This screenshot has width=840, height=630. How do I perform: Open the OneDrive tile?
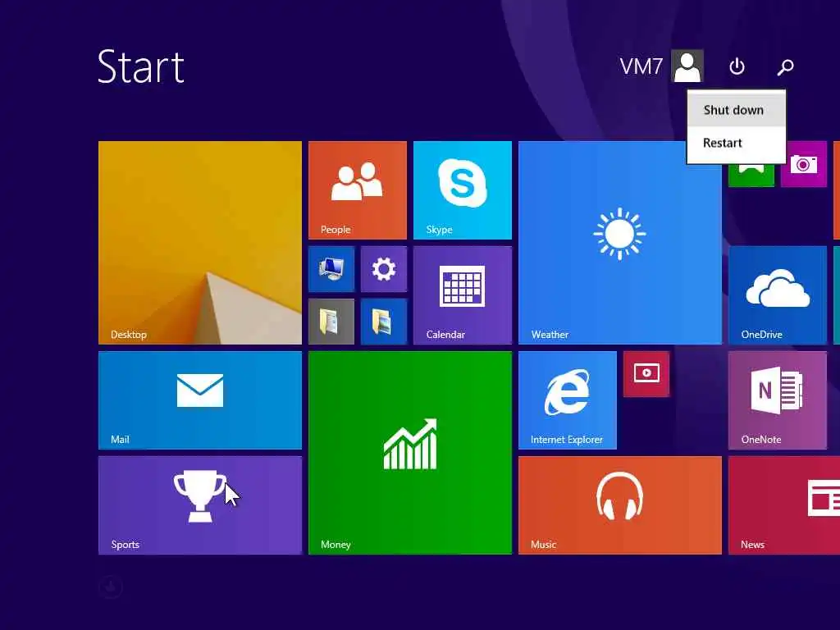(778, 295)
